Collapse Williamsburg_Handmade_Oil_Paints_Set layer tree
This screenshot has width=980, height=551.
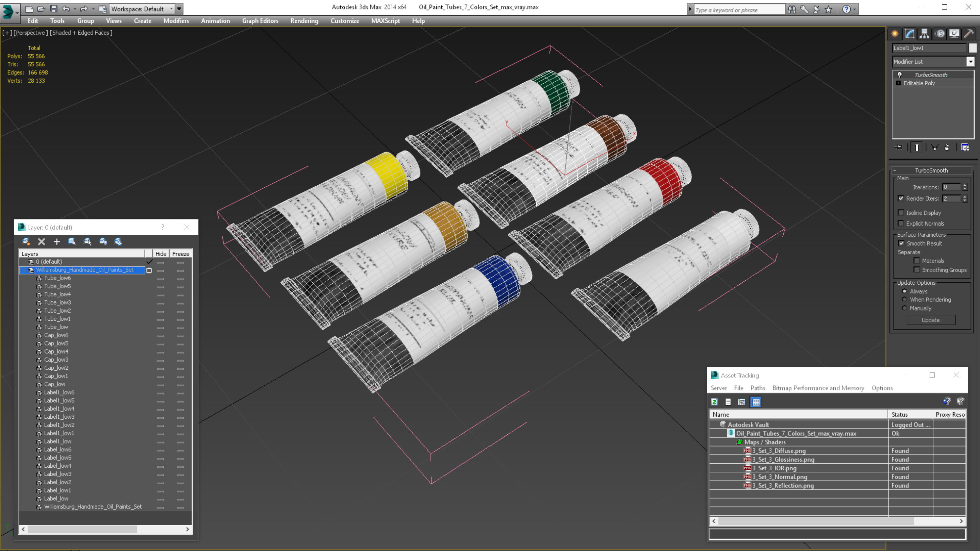[23, 270]
